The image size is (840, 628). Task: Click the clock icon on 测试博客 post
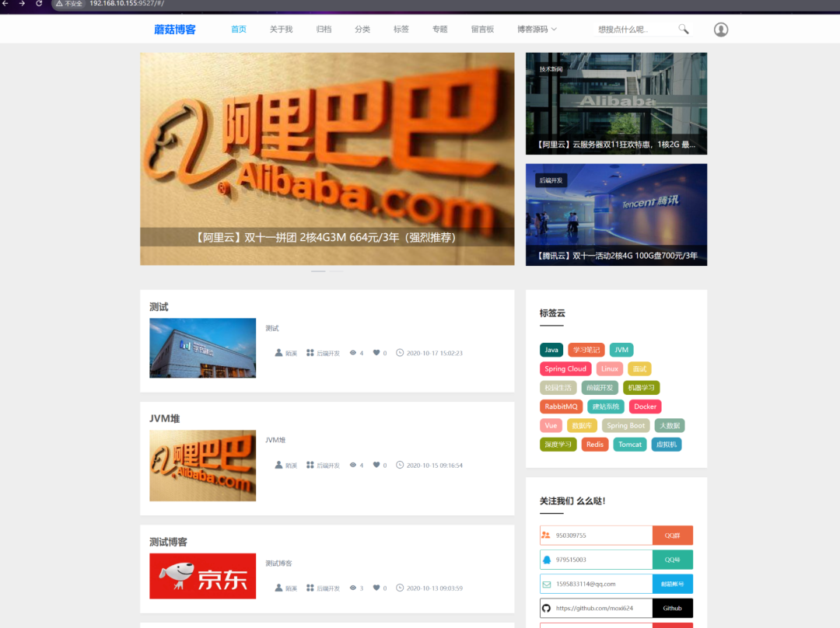click(x=400, y=588)
